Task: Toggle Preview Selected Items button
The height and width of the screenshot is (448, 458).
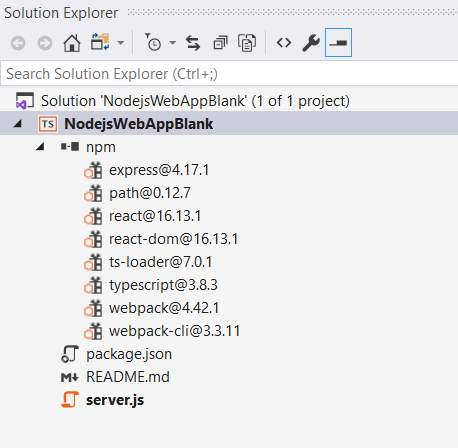Action: [338, 43]
